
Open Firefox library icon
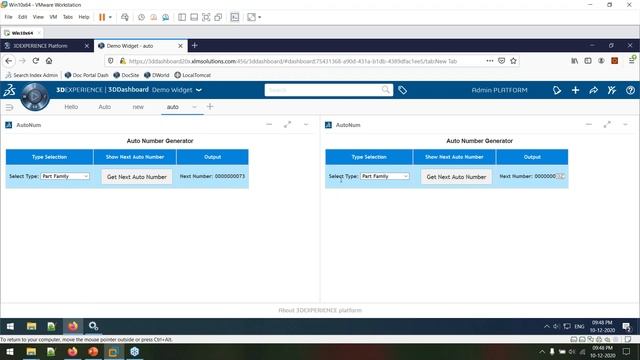[575, 61]
